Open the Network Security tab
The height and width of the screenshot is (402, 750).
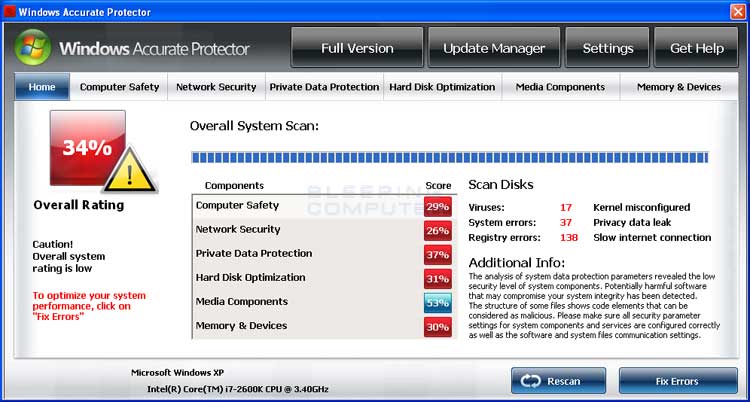click(x=216, y=87)
